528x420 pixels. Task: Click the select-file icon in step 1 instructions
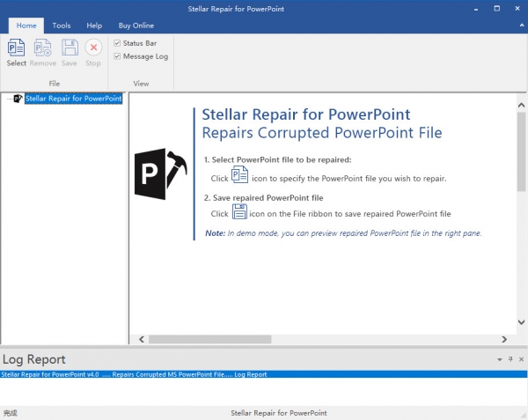click(239, 175)
